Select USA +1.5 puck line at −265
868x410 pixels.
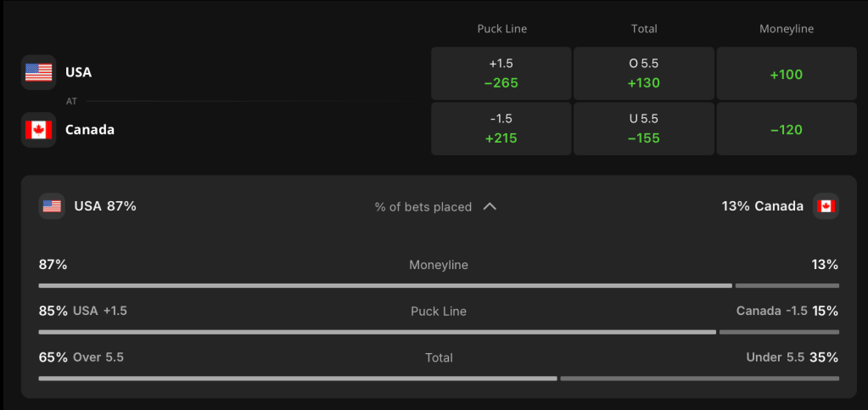tap(501, 73)
